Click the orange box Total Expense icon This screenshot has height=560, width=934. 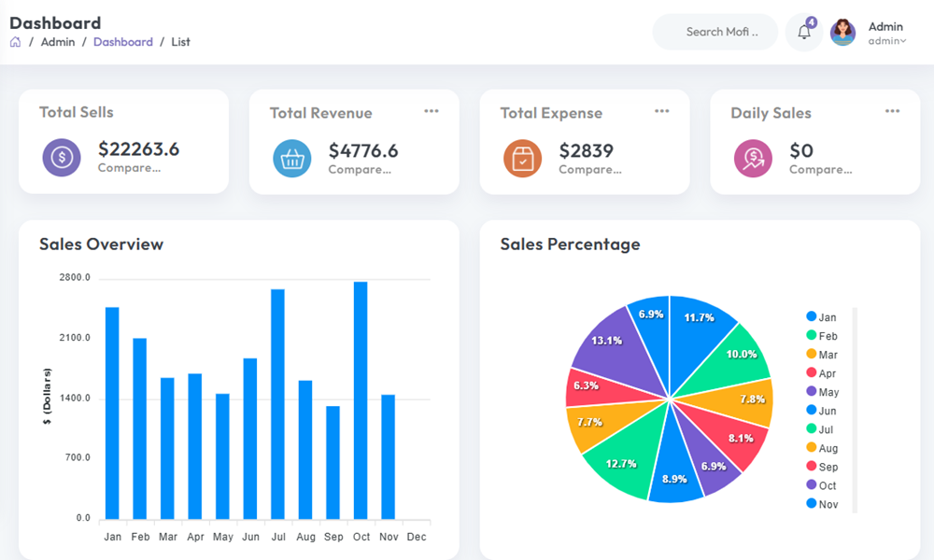[522, 158]
